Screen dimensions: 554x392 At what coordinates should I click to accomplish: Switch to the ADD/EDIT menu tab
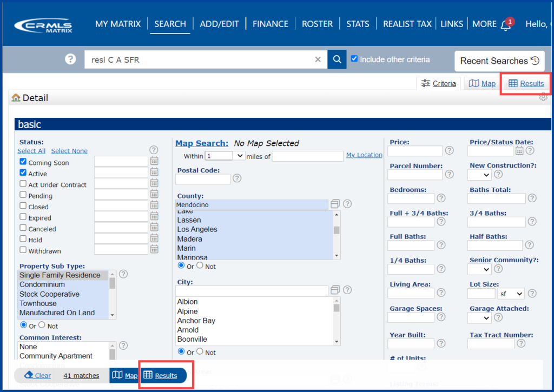219,24
